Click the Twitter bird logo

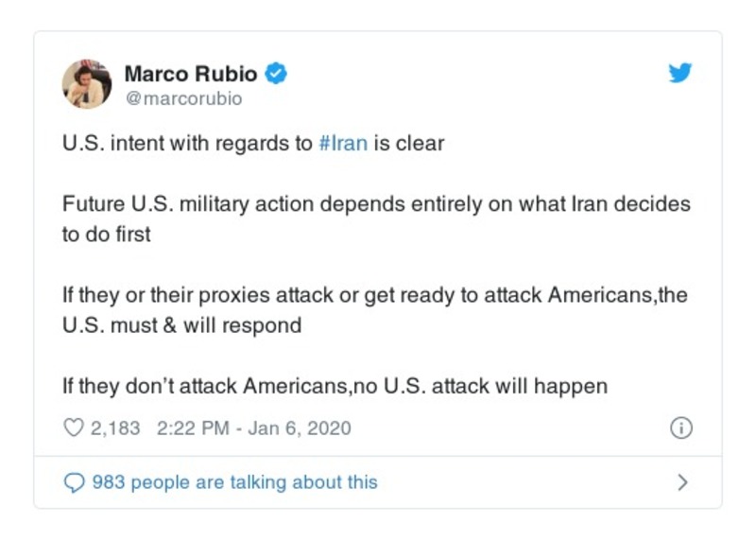pos(680,73)
